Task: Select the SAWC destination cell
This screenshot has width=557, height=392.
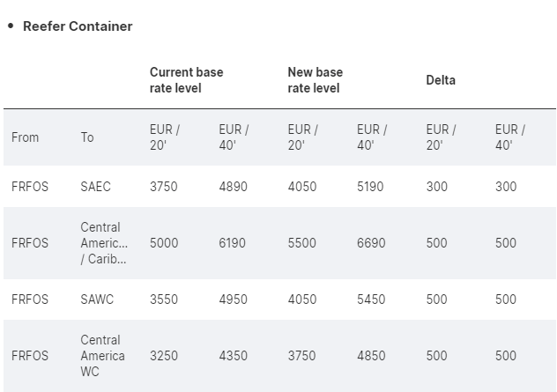Action: pyautogui.click(x=96, y=300)
